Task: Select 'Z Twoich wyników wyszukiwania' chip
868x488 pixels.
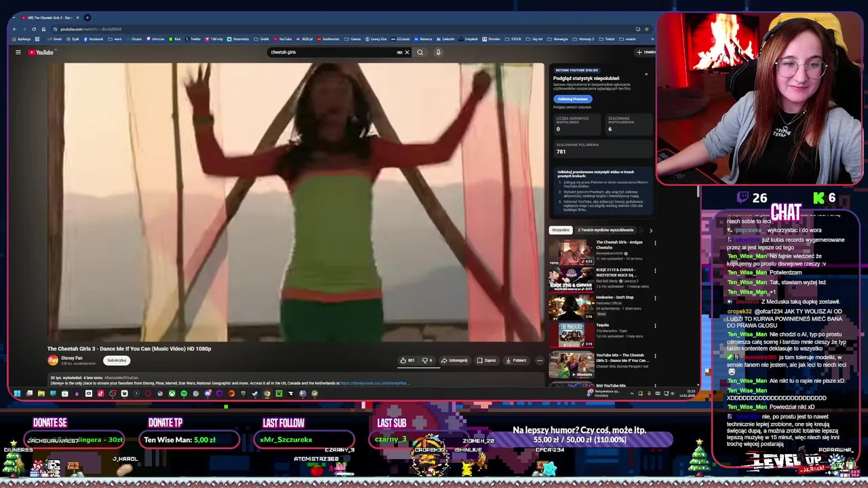Action: [x=606, y=230]
